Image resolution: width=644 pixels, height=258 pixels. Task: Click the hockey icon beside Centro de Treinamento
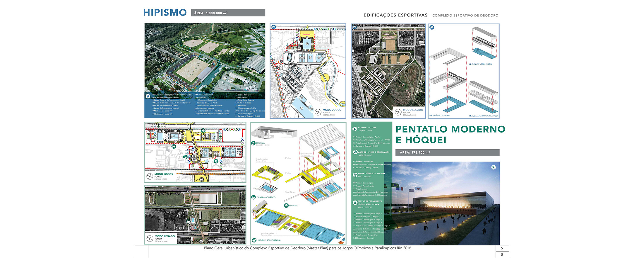pos(355,203)
